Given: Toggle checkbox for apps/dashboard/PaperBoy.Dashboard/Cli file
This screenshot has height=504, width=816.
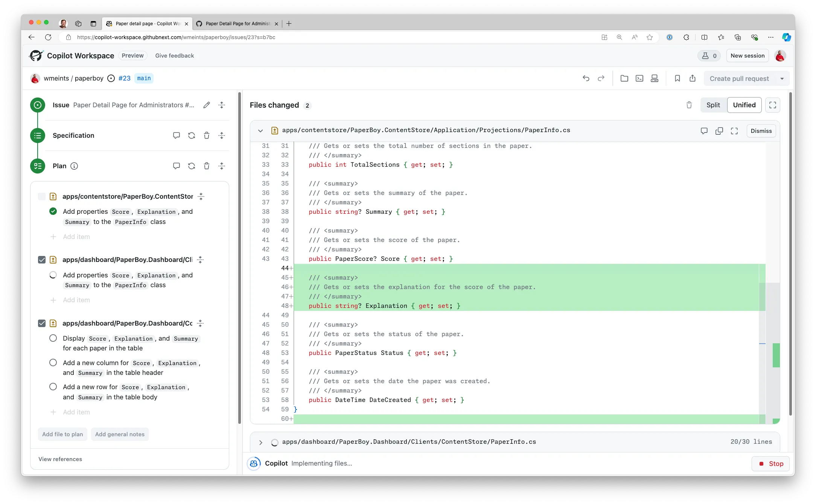Looking at the screenshot, I should pyautogui.click(x=42, y=260).
